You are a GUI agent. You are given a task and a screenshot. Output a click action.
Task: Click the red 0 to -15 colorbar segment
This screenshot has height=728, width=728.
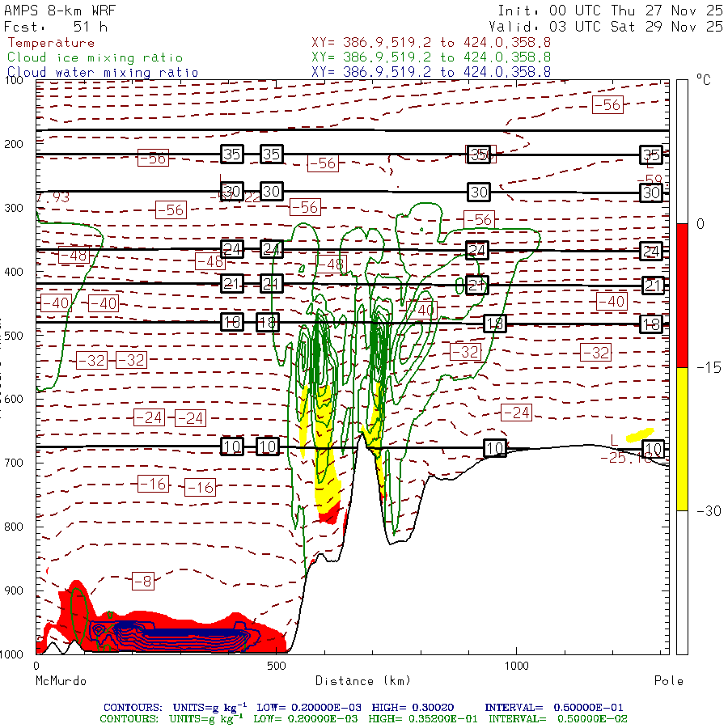tap(682, 295)
